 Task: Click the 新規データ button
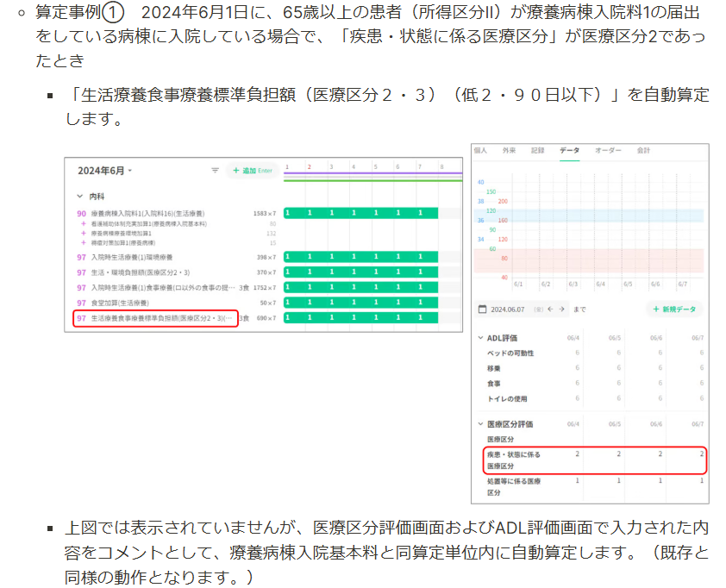coord(674,309)
